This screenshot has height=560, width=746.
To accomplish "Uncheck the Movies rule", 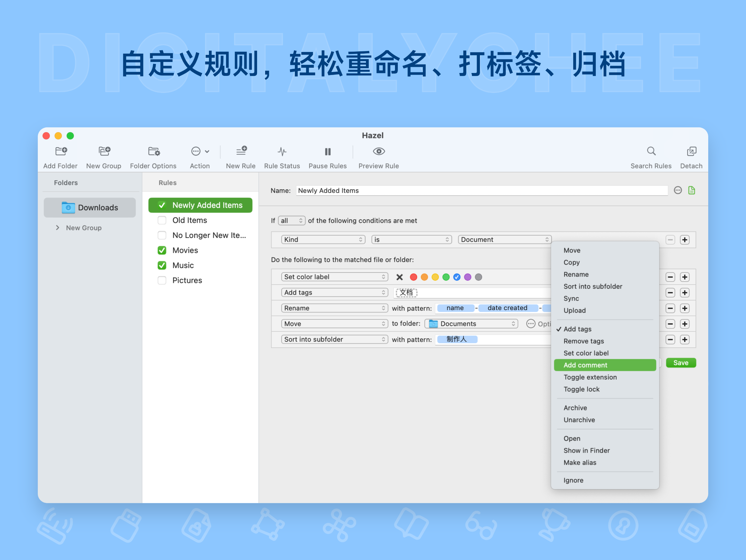I will 162,250.
